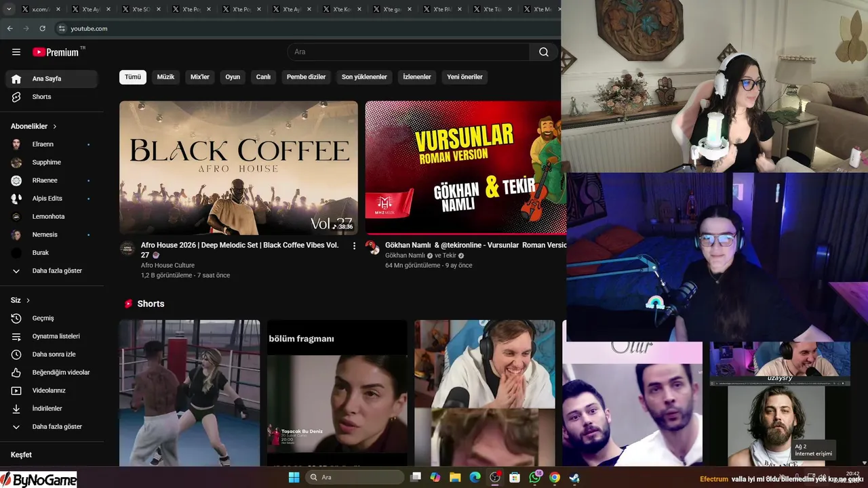The image size is (868, 488).
Task: Open the Supphime subscription channel
Action: (52, 163)
